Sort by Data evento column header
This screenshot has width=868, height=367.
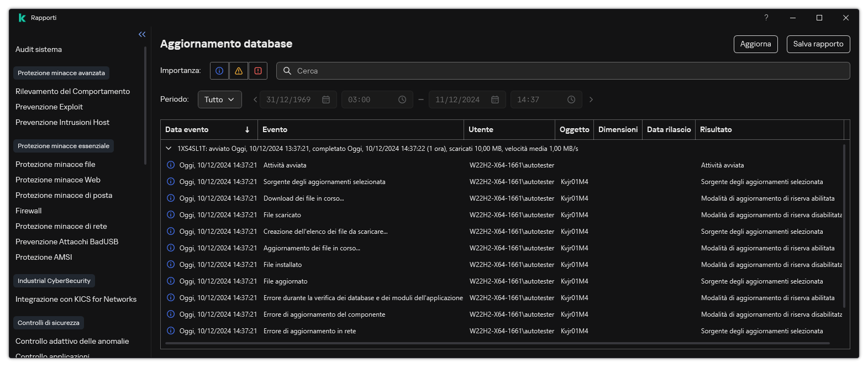(187, 129)
